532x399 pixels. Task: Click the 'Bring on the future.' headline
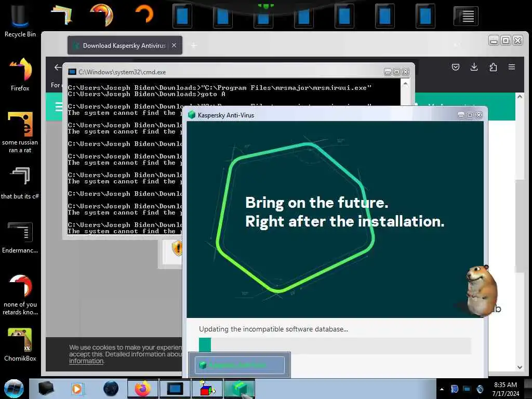click(316, 203)
